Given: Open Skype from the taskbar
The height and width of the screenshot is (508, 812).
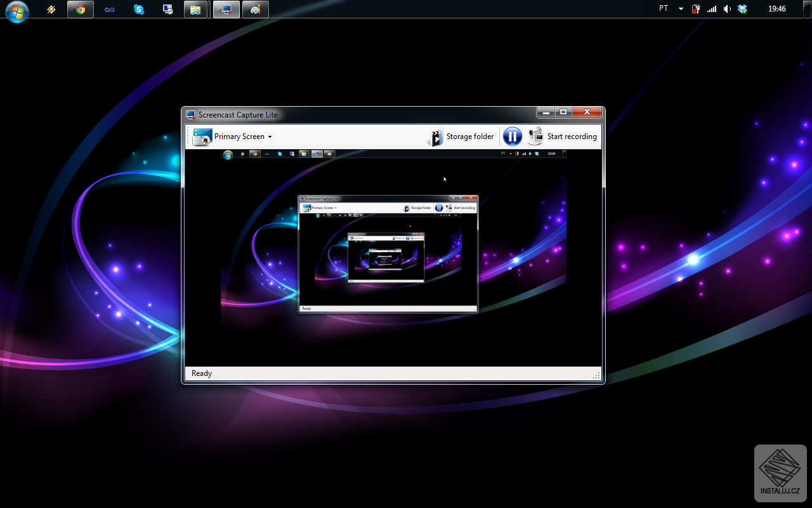Looking at the screenshot, I should (139, 9).
